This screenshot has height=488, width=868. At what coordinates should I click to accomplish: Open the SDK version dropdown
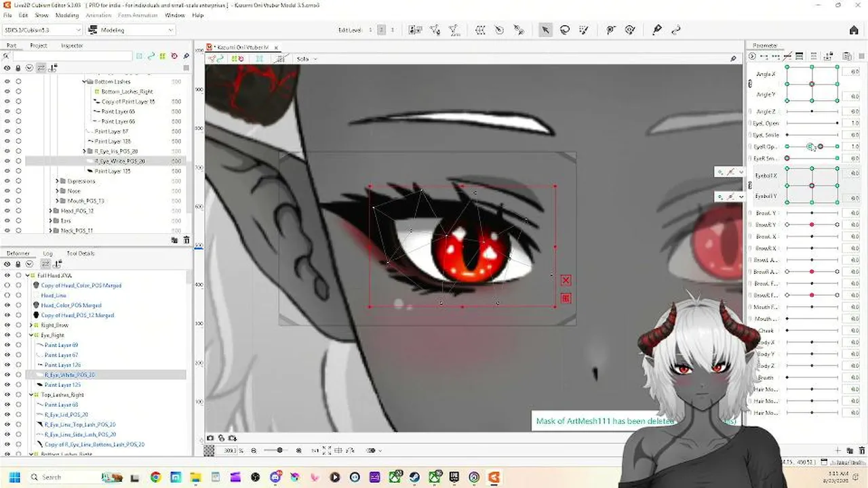pyautogui.click(x=43, y=30)
